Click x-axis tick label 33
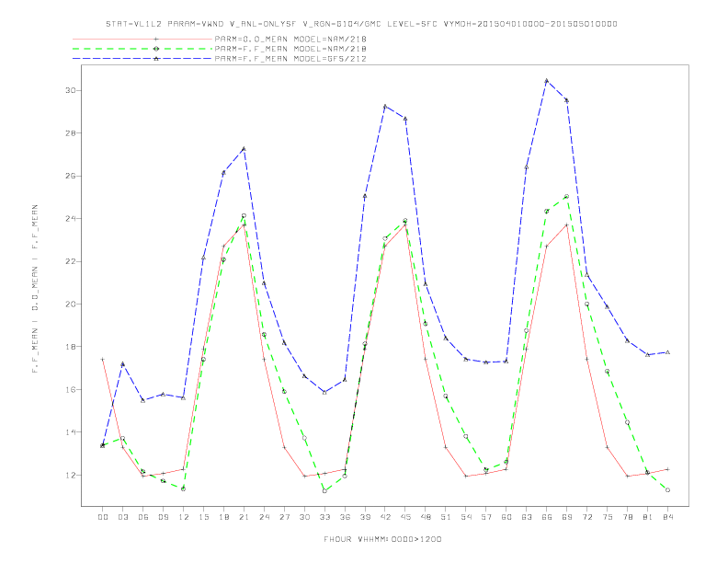This screenshot has height=563, width=728. point(324,517)
